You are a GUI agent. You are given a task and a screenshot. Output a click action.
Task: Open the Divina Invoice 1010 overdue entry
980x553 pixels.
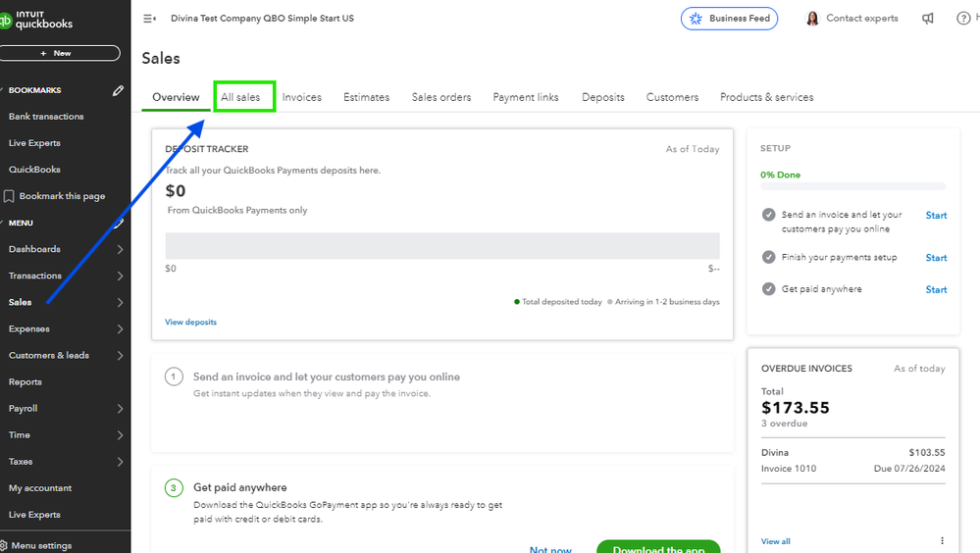click(x=852, y=461)
